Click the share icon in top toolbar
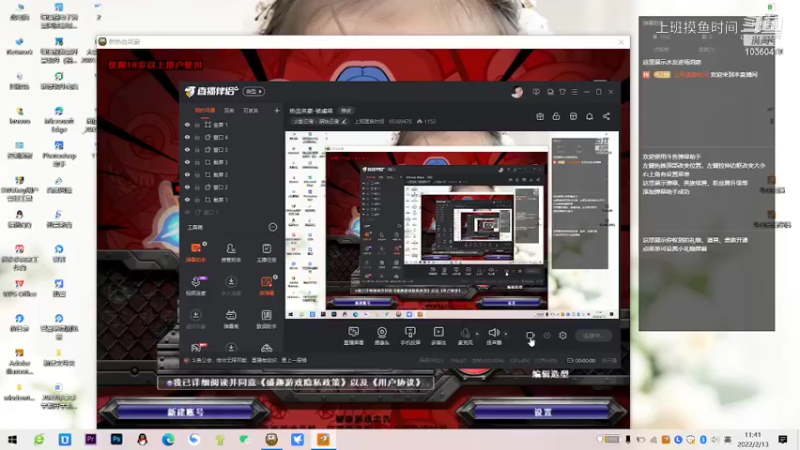Screen dimensions: 800x450 (606, 116)
